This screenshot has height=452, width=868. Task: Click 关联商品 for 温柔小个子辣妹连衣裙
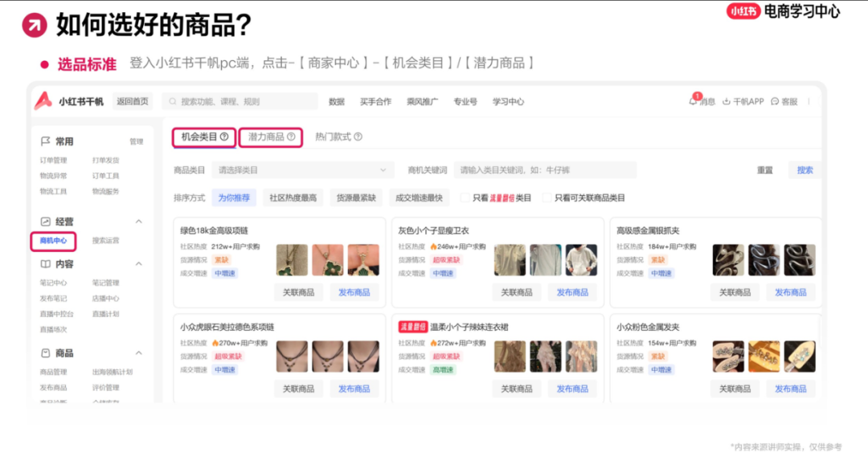click(x=517, y=389)
